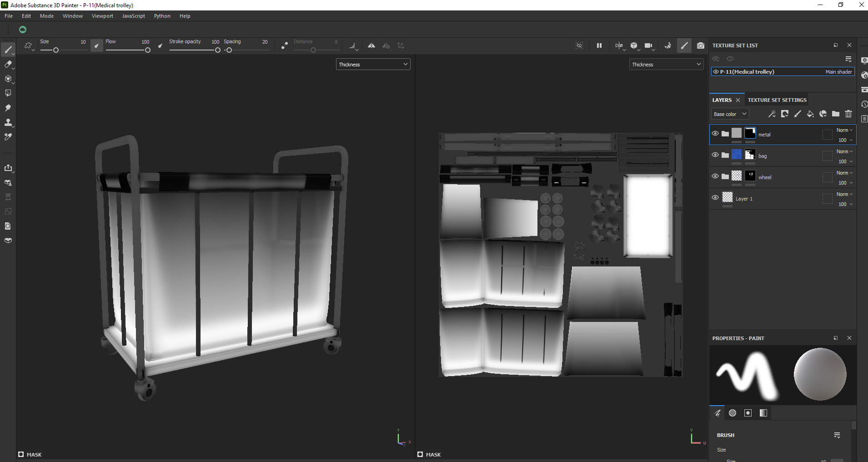Open the Export textures button on left
868x462 pixels.
8,168
